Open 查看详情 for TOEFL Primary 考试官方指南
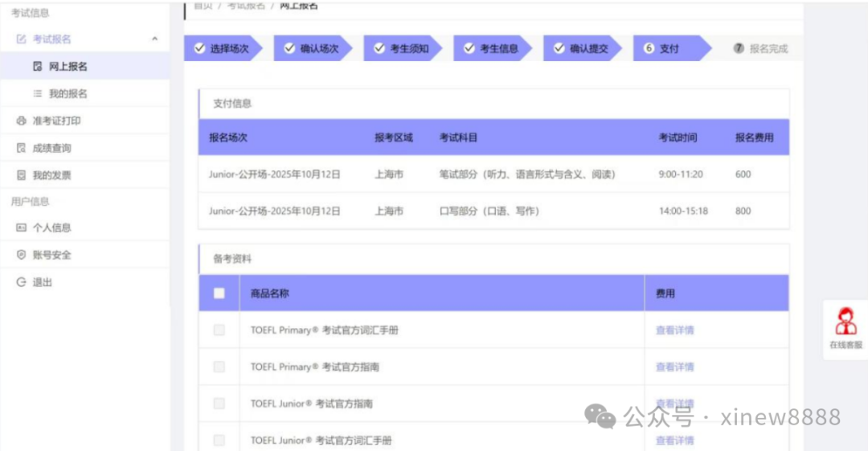 pyautogui.click(x=674, y=367)
